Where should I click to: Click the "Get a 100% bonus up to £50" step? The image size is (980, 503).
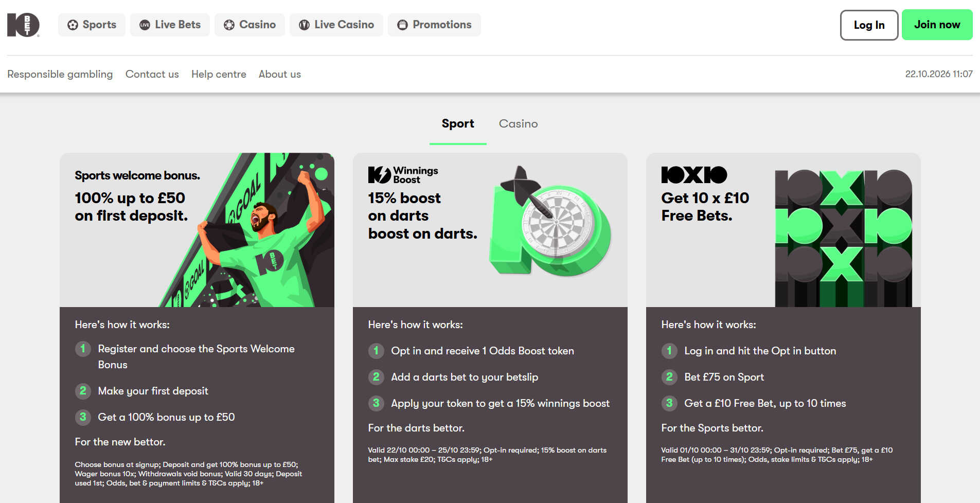click(166, 417)
